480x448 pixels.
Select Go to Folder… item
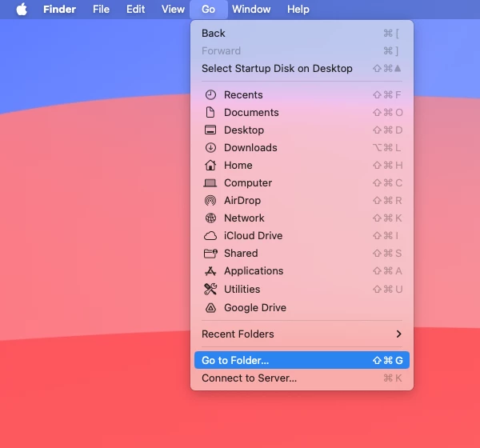[x=302, y=360]
